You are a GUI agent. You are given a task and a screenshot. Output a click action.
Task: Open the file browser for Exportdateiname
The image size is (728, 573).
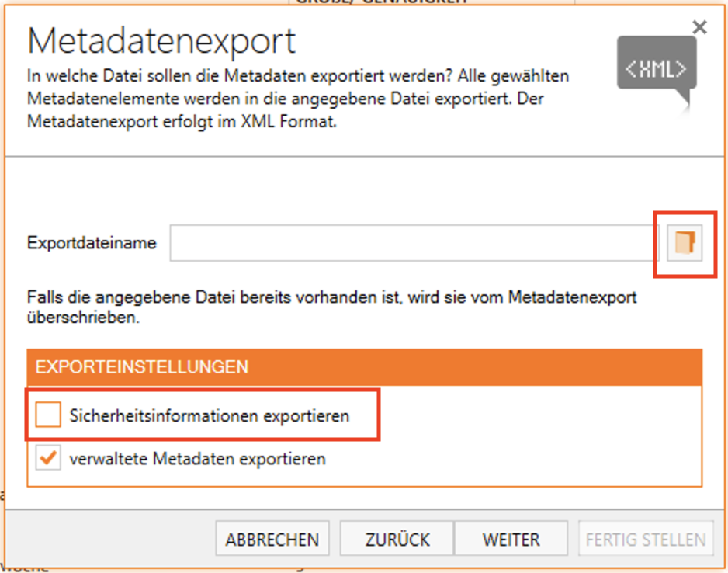(685, 243)
